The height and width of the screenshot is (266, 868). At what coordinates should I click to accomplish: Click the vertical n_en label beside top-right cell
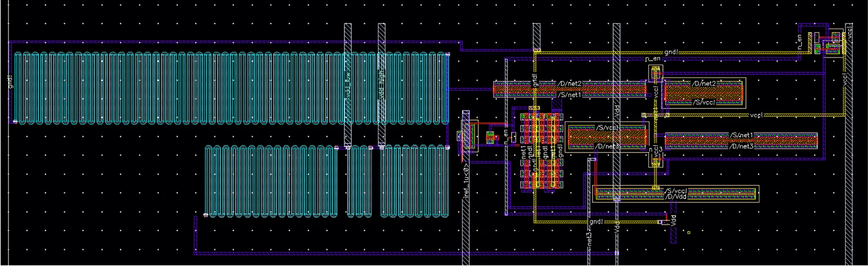pos(799,42)
